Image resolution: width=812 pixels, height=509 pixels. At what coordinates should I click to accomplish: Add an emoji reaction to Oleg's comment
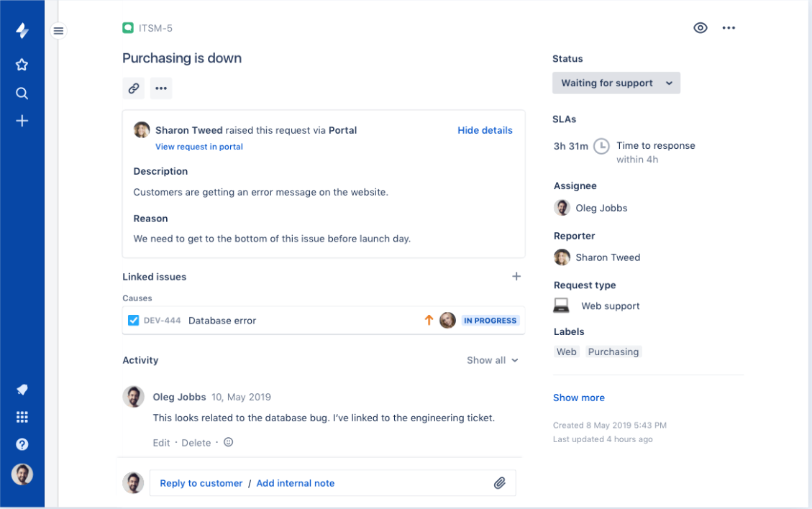228,442
